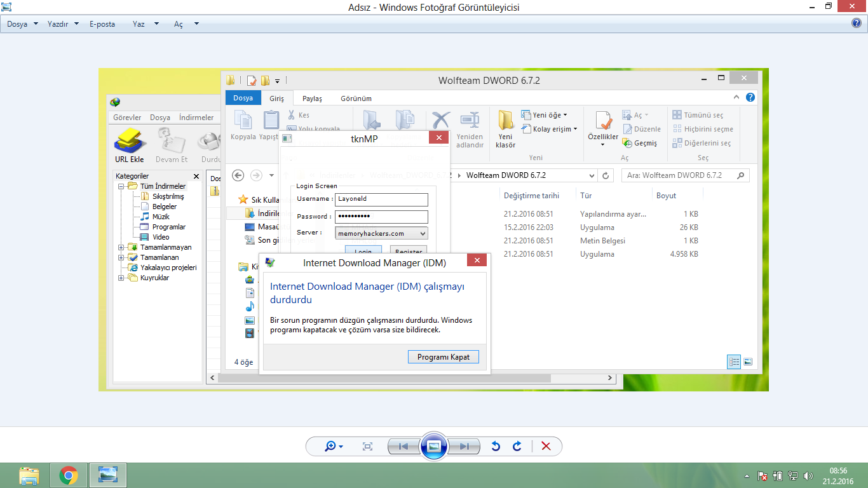The width and height of the screenshot is (868, 488).
Task: Click the Password field in tknMP
Action: point(381,216)
